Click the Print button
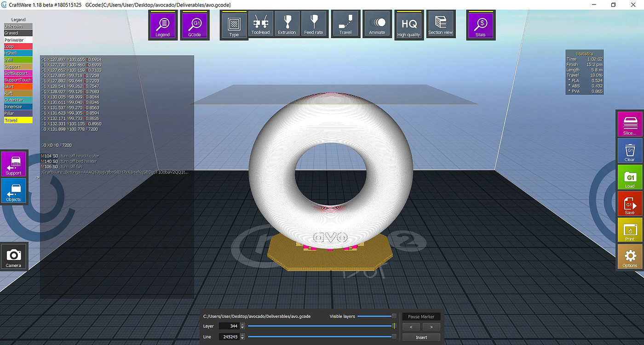 coord(630,230)
